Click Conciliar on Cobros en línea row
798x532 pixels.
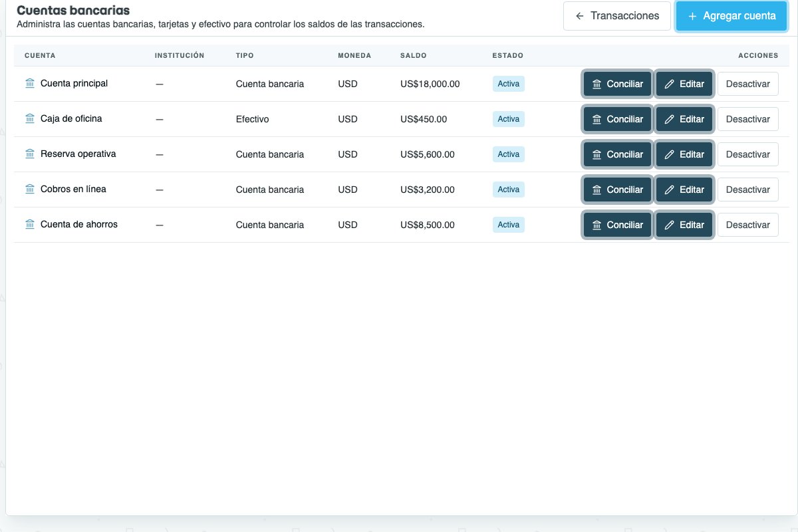point(617,190)
